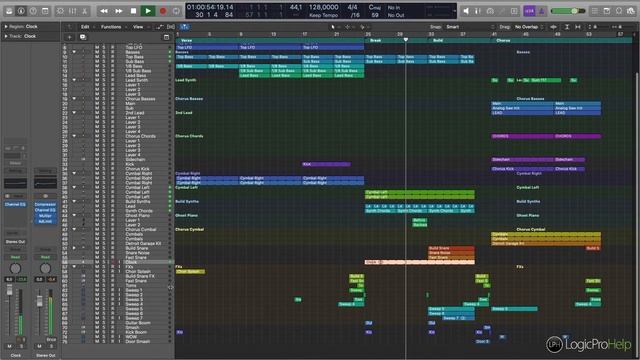Toggle the Inspector button in control bar
This screenshot has width=640, height=360.
(x=21, y=11)
